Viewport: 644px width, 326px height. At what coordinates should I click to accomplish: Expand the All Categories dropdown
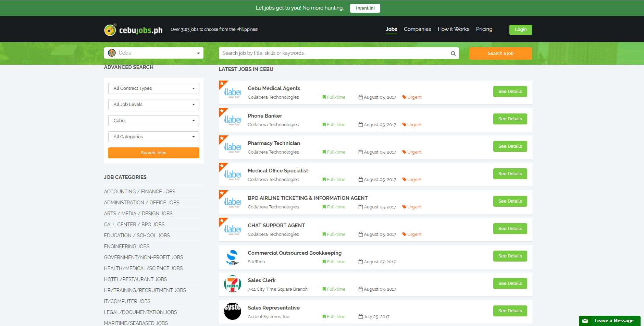[x=154, y=137]
